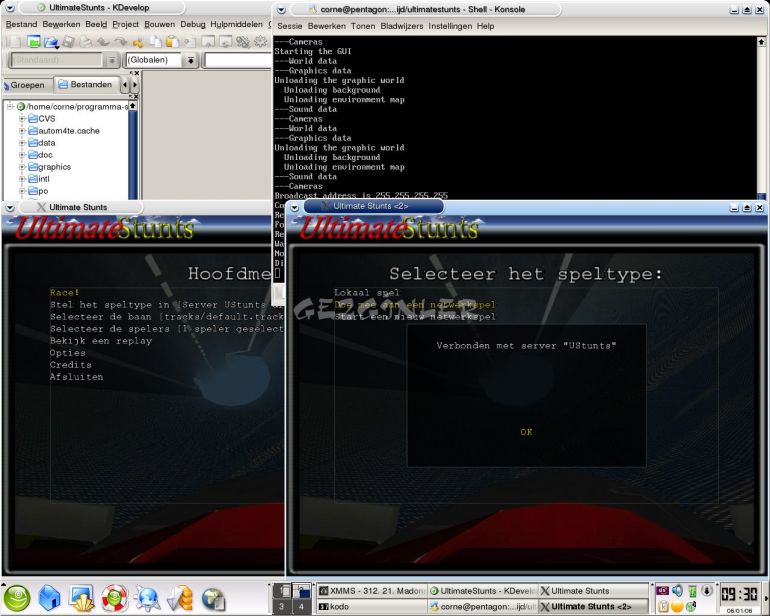Switch to the Groepen tab

26,85
